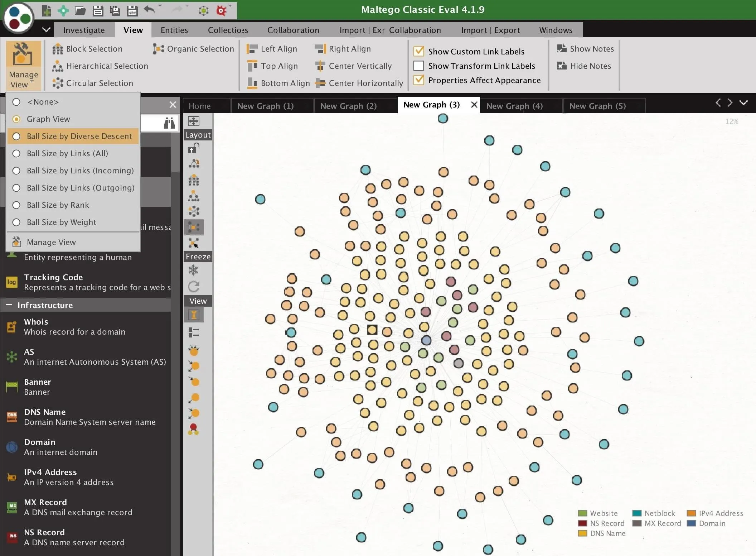The image size is (756, 556).
Task: Click the new graph icon in top toolbar
Action: click(x=47, y=10)
